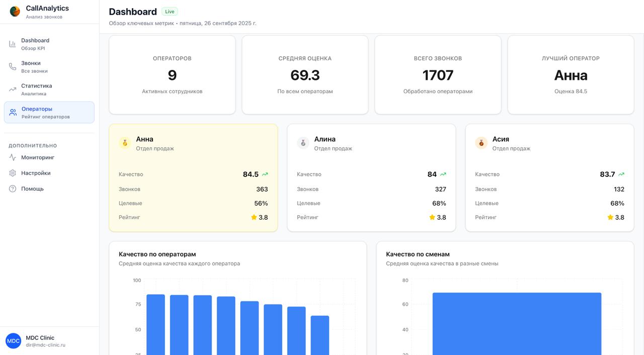
Task: Click the gear icon beside Настройки
Action: click(13, 173)
